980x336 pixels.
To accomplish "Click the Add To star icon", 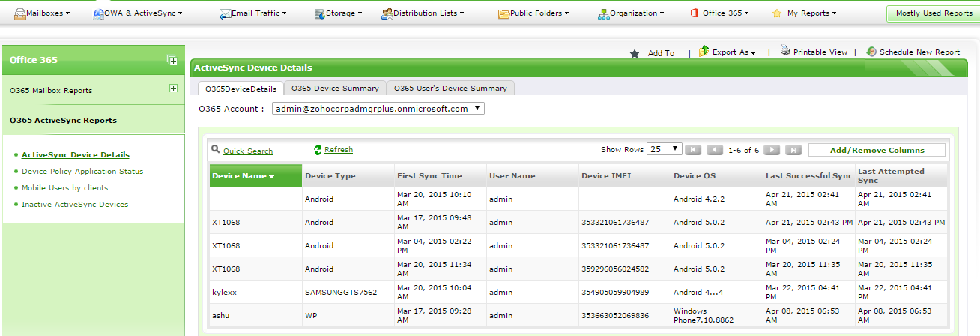I will click(x=635, y=53).
